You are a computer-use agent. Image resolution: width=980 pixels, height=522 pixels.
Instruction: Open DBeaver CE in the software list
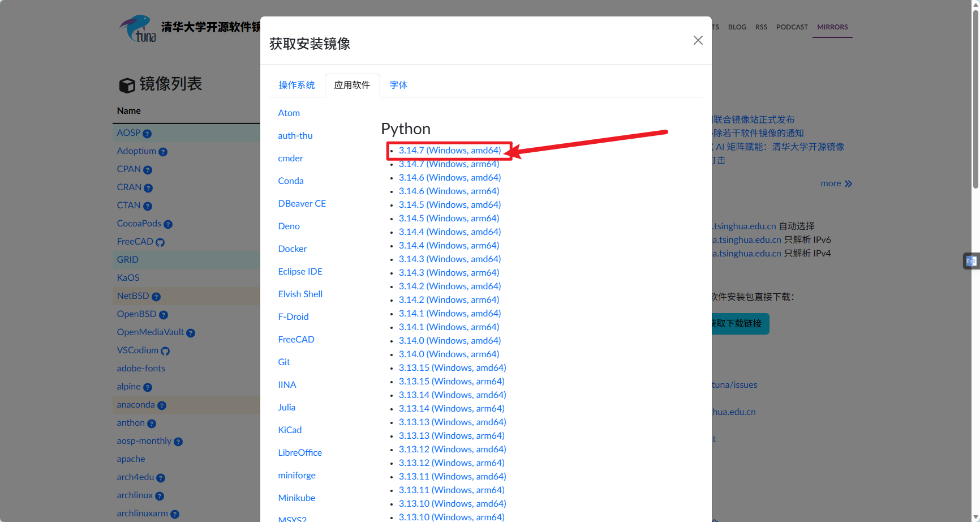click(302, 204)
